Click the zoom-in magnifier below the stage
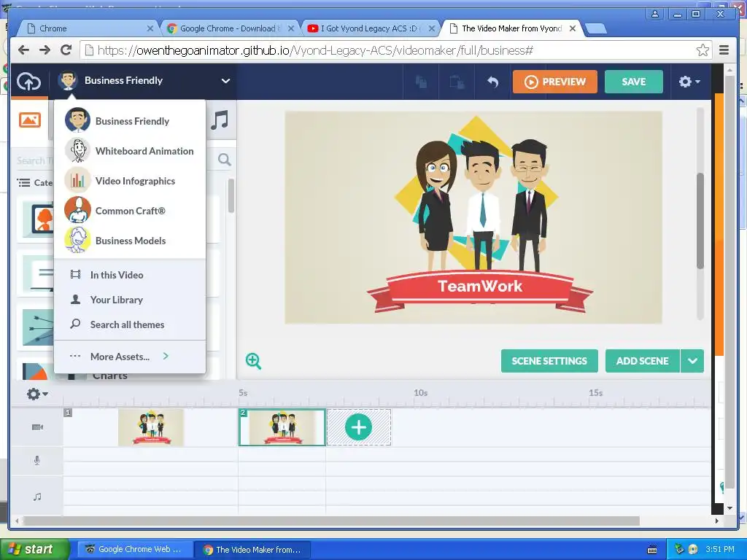Viewport: 747px width, 560px height. (253, 361)
